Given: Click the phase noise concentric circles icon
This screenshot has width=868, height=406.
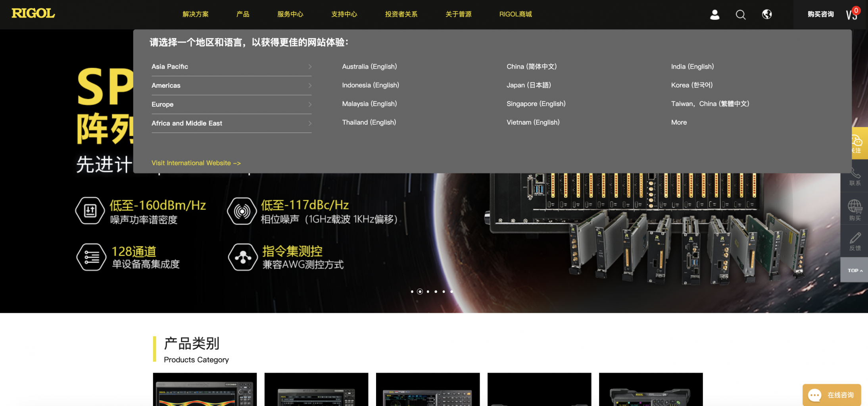Looking at the screenshot, I should [242, 211].
